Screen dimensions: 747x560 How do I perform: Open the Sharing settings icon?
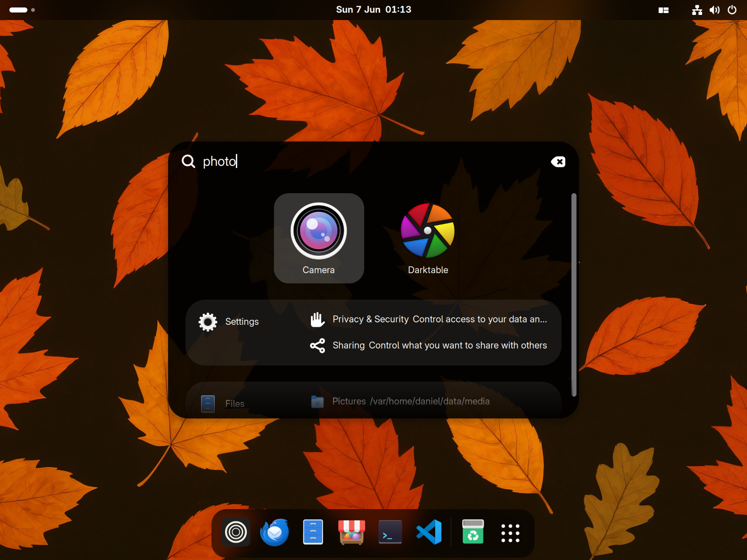[317, 345]
